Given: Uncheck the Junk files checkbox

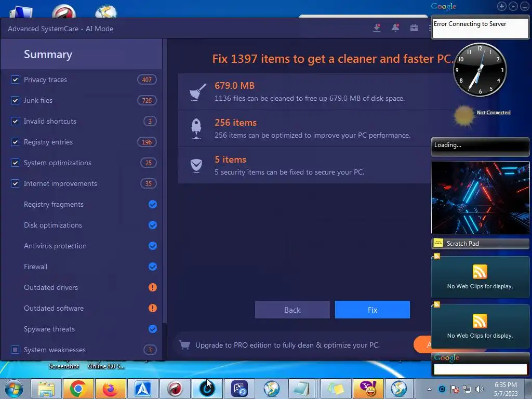Looking at the screenshot, I should point(15,100).
